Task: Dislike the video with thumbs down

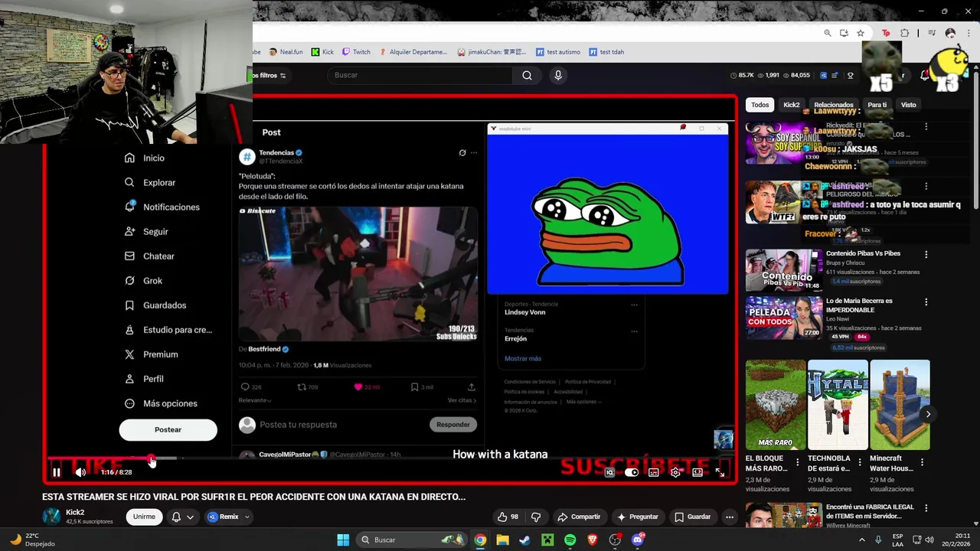Action: click(536, 517)
